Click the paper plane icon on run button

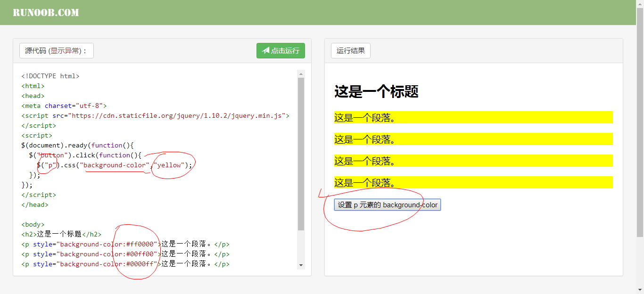[x=266, y=50]
